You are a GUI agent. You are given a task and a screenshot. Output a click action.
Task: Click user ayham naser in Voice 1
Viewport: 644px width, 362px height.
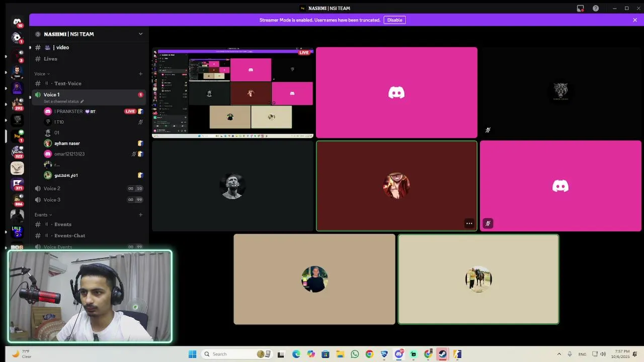tap(94, 143)
